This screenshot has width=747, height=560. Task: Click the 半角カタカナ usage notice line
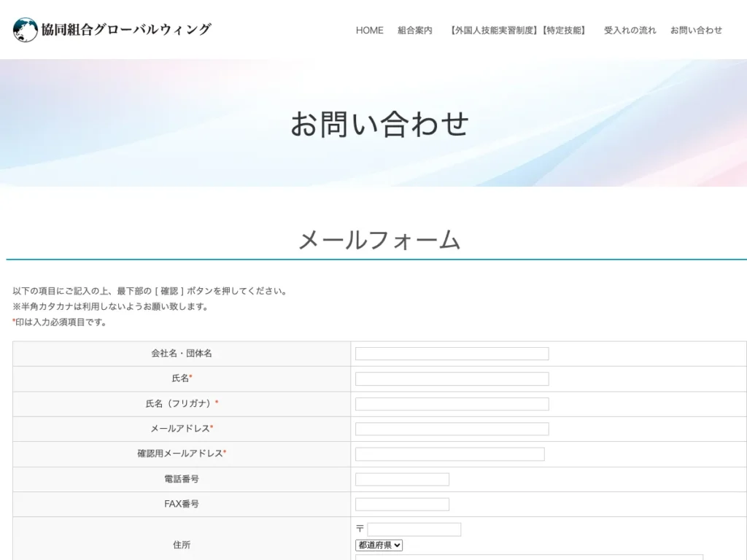coord(111,307)
